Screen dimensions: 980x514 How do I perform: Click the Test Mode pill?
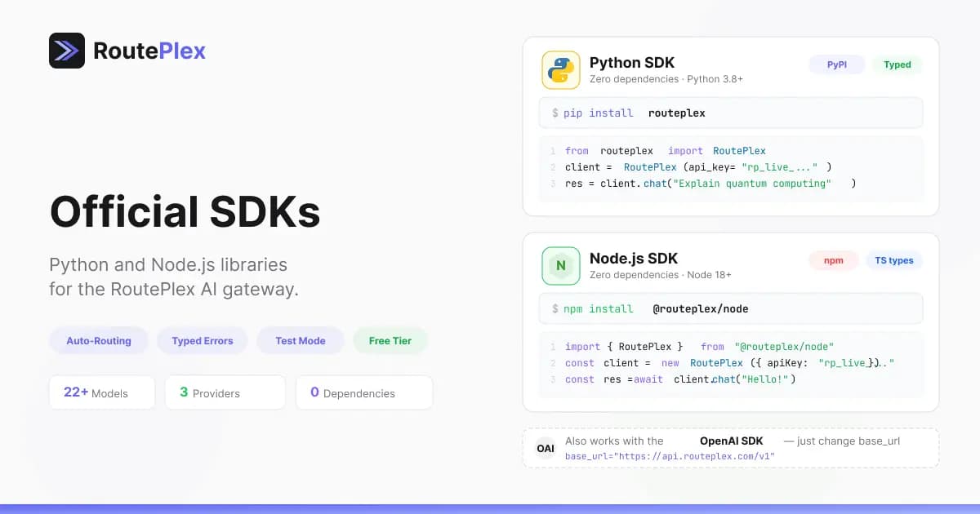click(301, 340)
